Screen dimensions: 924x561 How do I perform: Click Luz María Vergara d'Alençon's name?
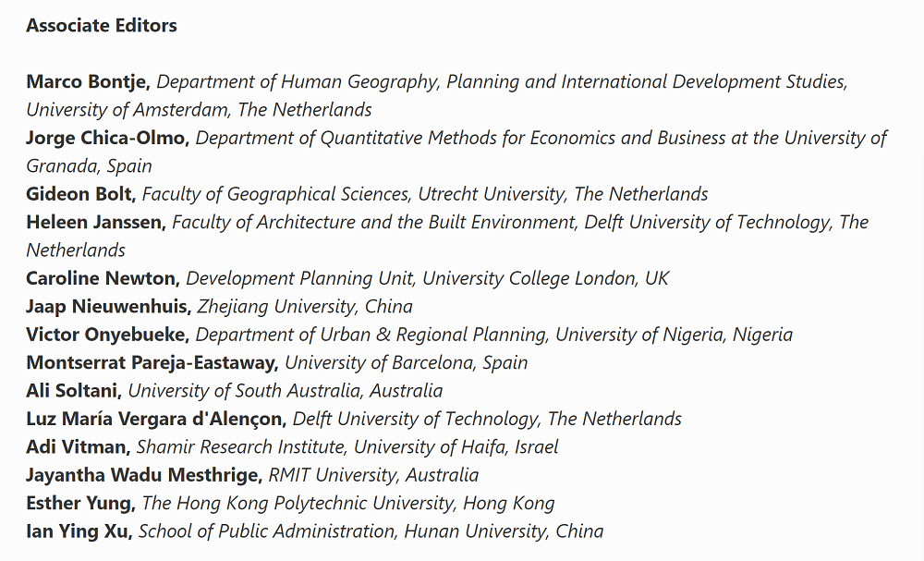(x=154, y=419)
